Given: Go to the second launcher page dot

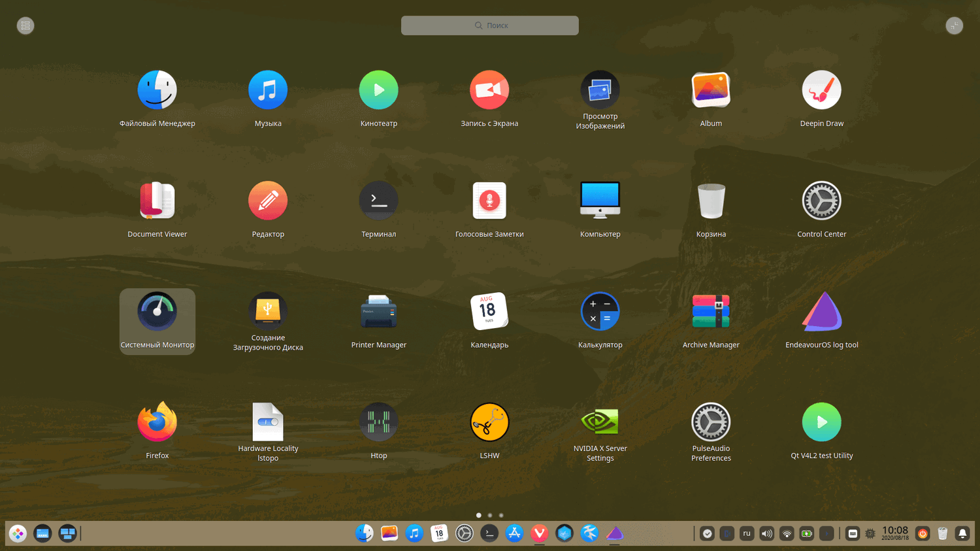Looking at the screenshot, I should pyautogui.click(x=490, y=515).
